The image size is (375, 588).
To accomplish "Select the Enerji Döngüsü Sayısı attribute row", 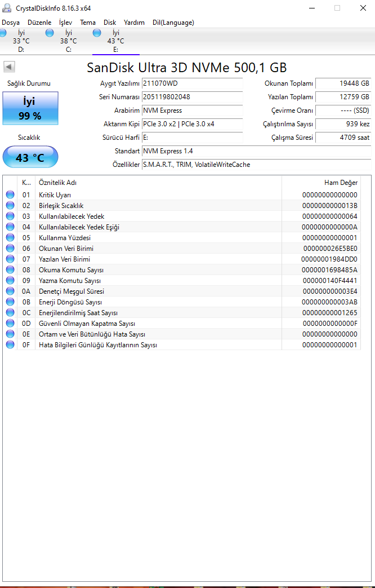I will [x=182, y=302].
